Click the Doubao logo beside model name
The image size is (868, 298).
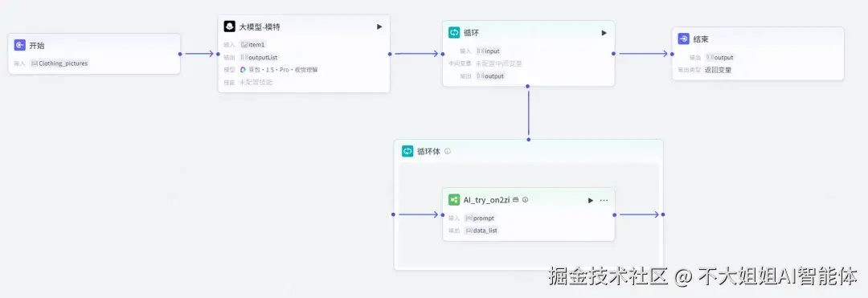pos(243,70)
